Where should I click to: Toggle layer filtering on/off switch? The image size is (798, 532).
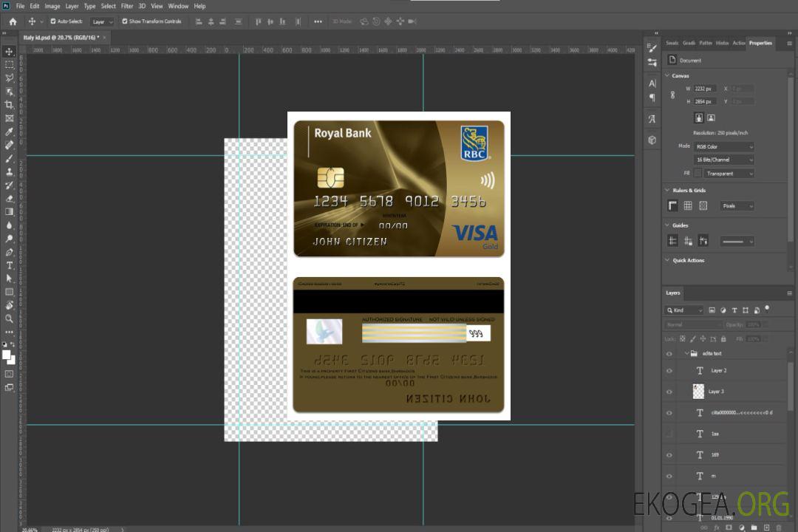click(x=767, y=309)
